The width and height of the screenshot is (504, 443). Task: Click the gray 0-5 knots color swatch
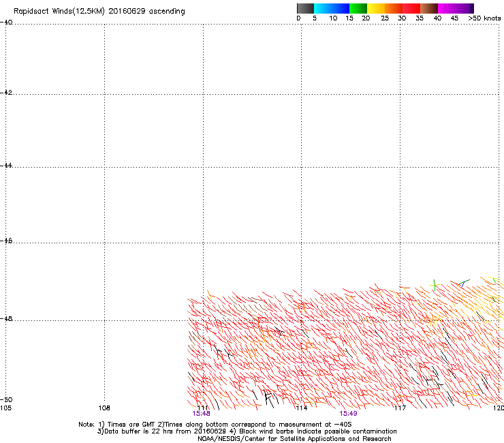click(x=305, y=8)
